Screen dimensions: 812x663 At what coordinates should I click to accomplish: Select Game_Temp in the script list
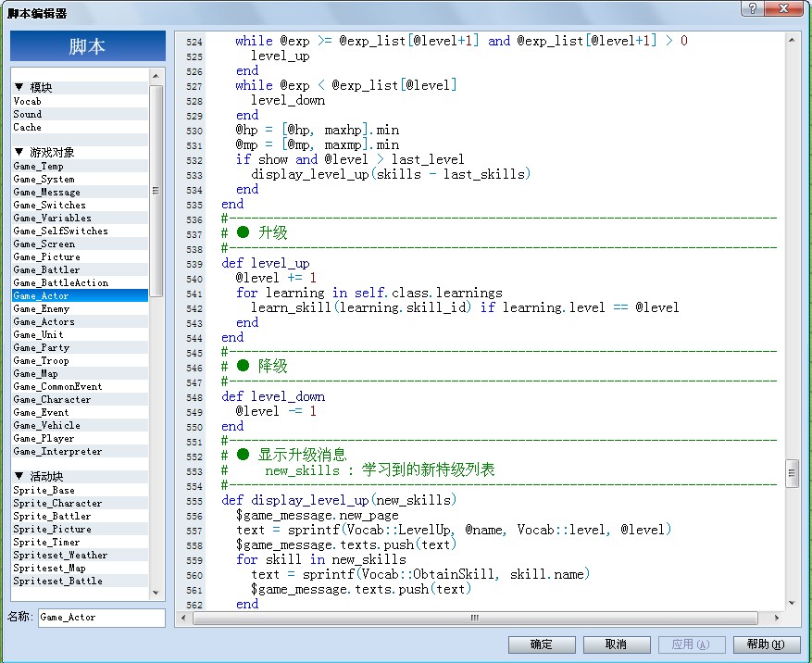pos(81,166)
